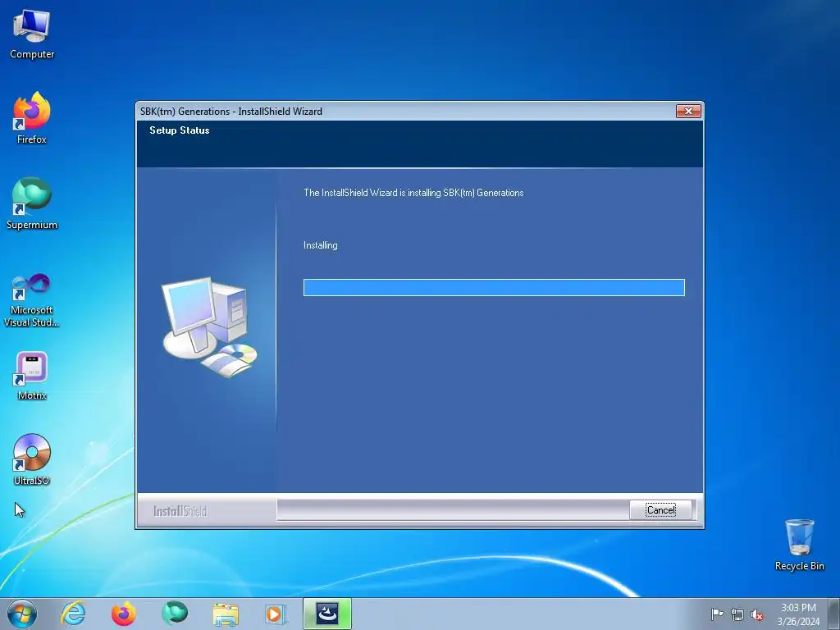
Task: Open the Windows Start menu
Action: tap(21, 614)
